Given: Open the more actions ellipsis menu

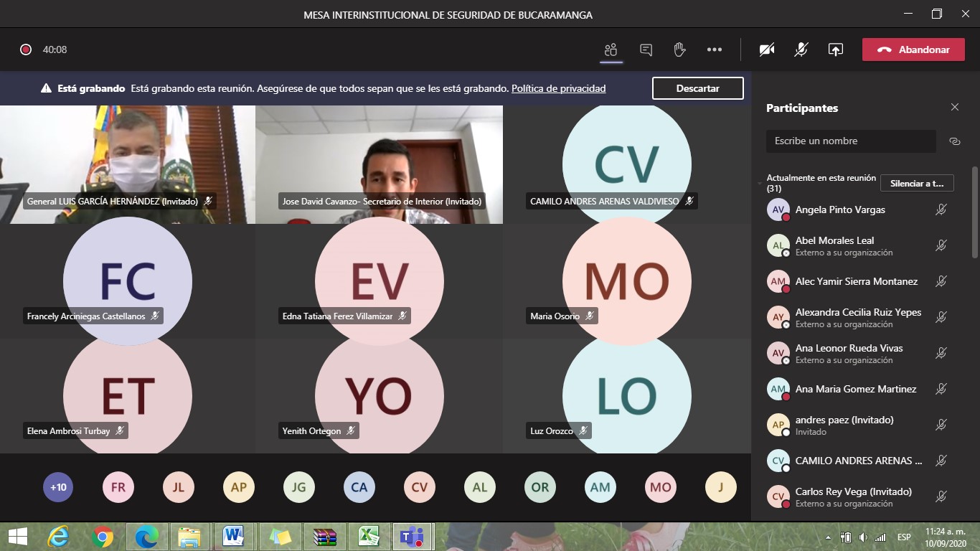Looking at the screenshot, I should (714, 50).
